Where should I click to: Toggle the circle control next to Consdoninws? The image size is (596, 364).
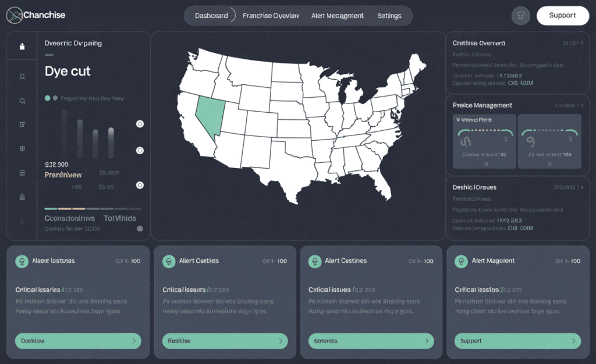click(x=140, y=229)
